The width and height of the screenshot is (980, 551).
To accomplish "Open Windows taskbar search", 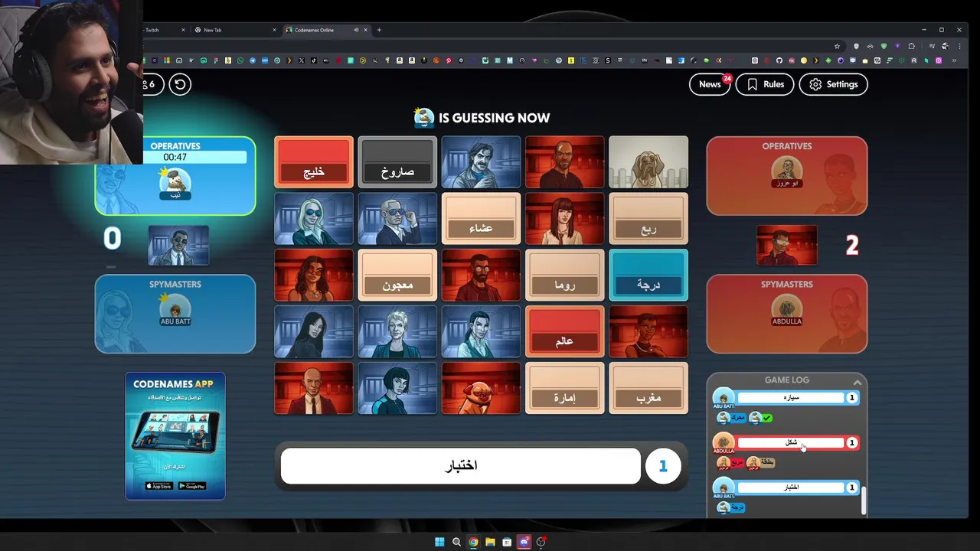I will coord(456,542).
